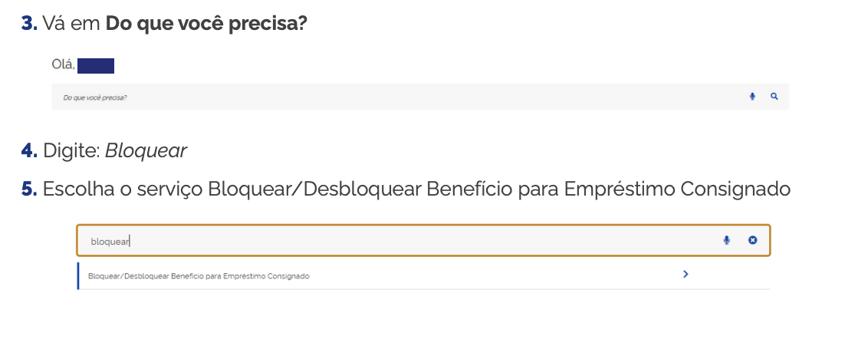The width and height of the screenshot is (868, 349).
Task: Click the blue step number 4
Action: (29, 150)
